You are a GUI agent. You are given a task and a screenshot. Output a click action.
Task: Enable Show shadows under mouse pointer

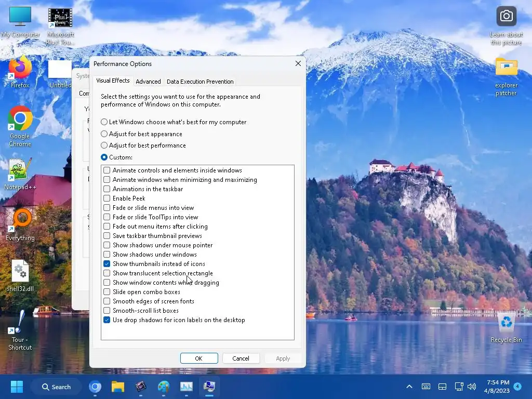[107, 245]
